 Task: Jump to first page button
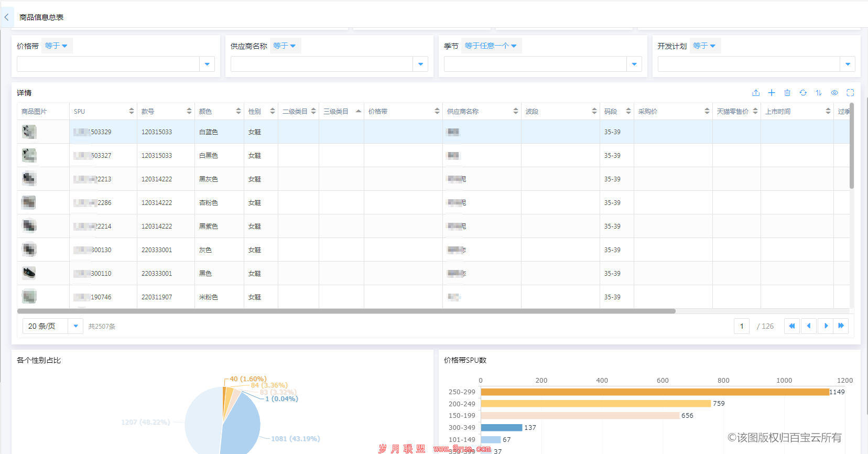pos(792,326)
